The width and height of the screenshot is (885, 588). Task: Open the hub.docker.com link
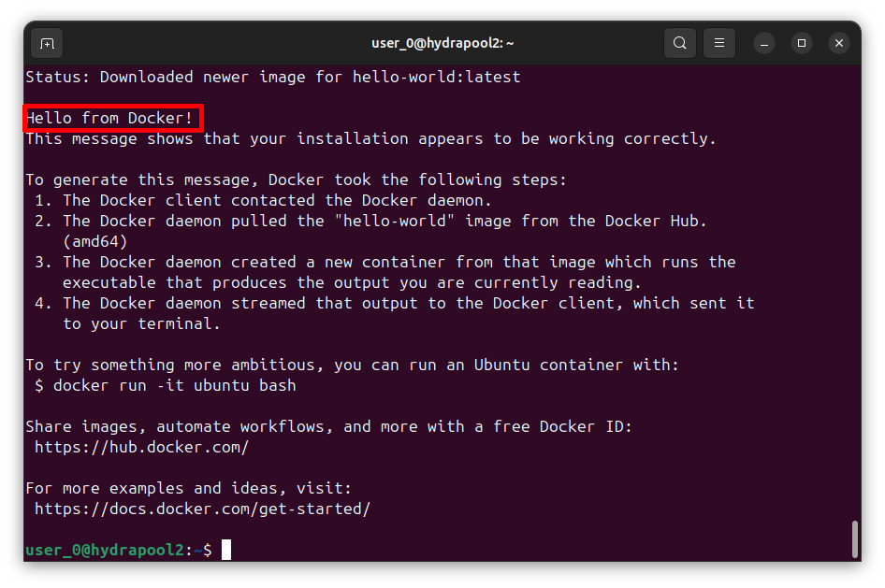pyautogui.click(x=141, y=447)
